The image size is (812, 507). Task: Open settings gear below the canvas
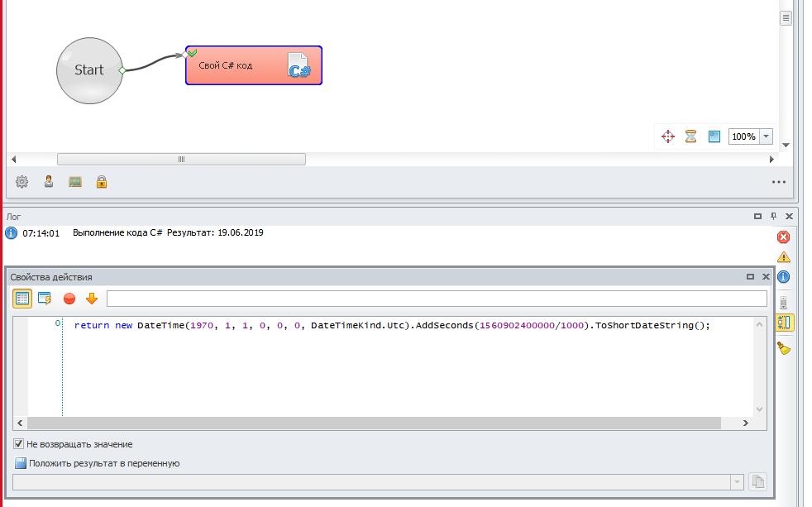[21, 182]
